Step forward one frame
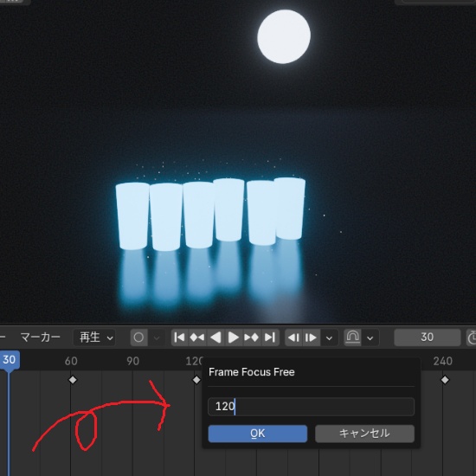 312,338
